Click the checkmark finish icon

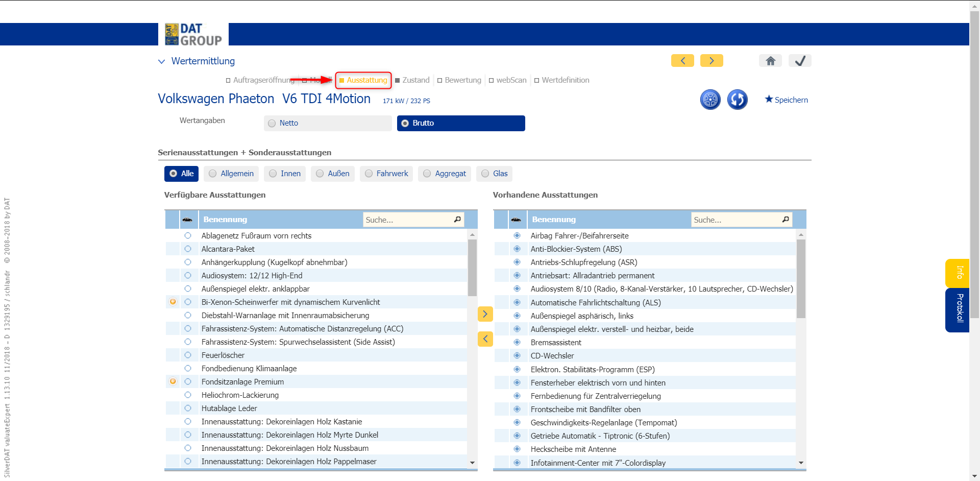point(800,61)
